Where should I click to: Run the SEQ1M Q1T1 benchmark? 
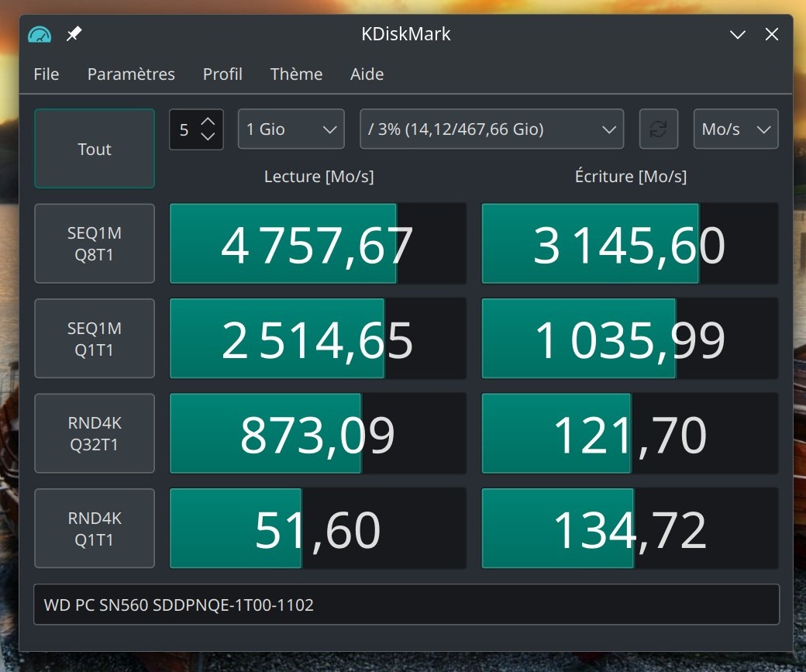click(94, 338)
